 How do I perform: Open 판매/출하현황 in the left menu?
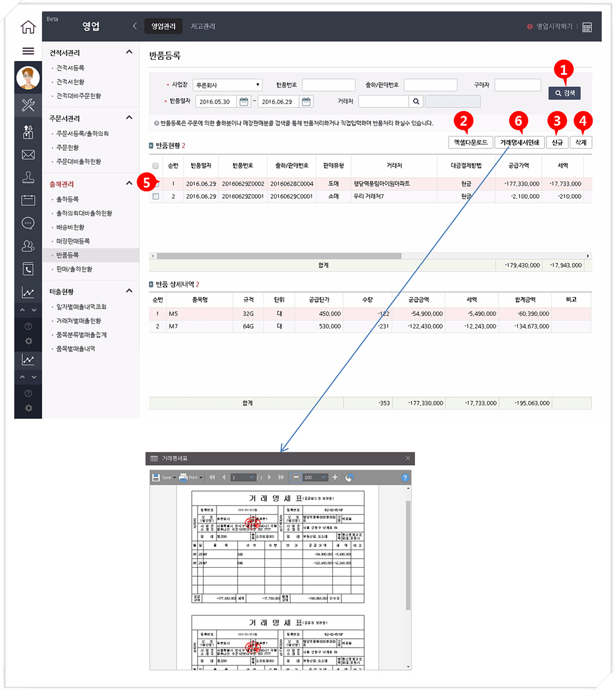click(74, 269)
